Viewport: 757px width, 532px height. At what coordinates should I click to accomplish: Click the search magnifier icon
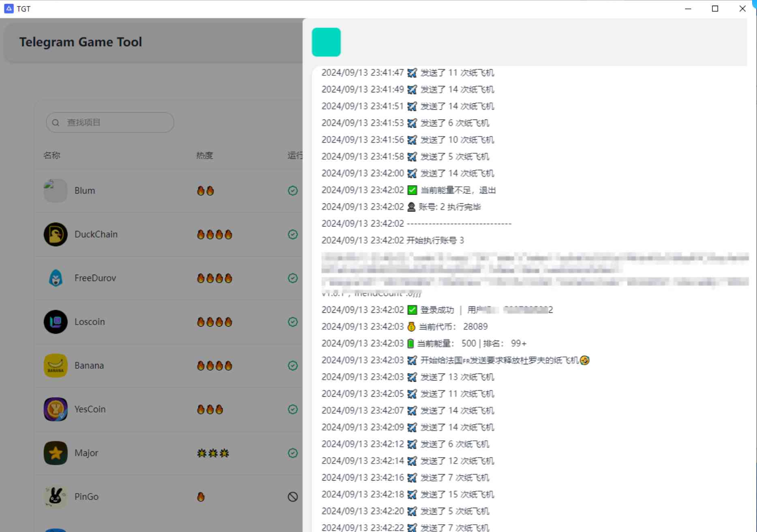coord(56,122)
